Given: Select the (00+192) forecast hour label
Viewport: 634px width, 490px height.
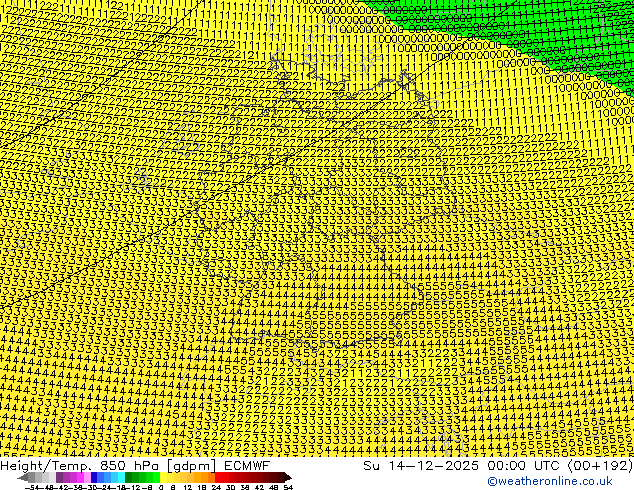Looking at the screenshot, I should pyautogui.click(x=600, y=466).
